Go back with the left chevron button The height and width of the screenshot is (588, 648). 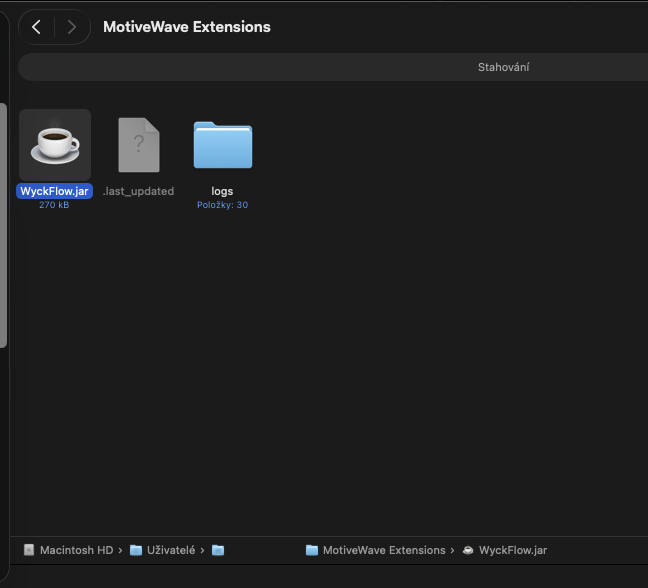[36, 27]
